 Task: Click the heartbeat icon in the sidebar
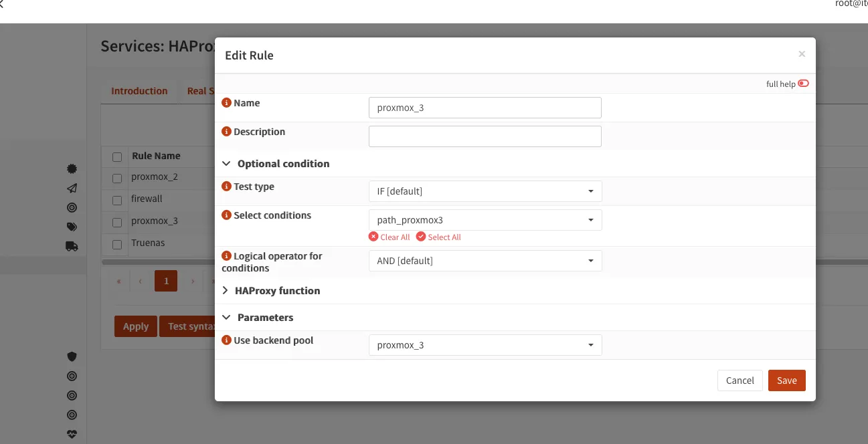point(72,434)
